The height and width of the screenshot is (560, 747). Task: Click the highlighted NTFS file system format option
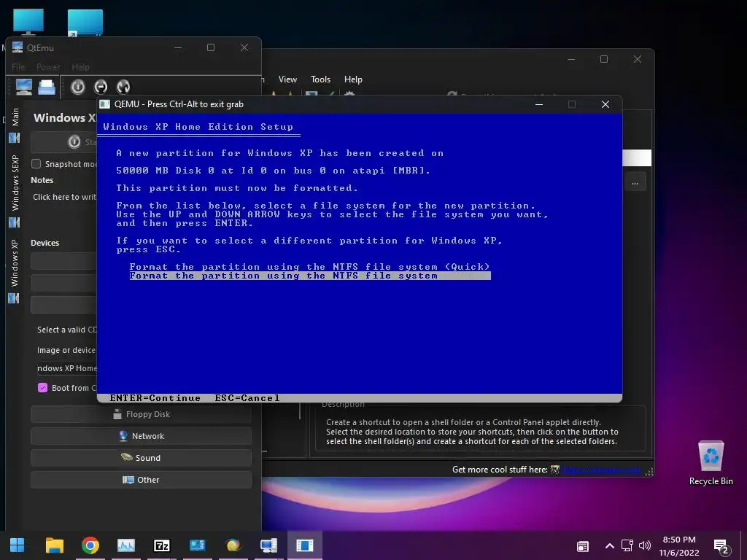coord(309,276)
